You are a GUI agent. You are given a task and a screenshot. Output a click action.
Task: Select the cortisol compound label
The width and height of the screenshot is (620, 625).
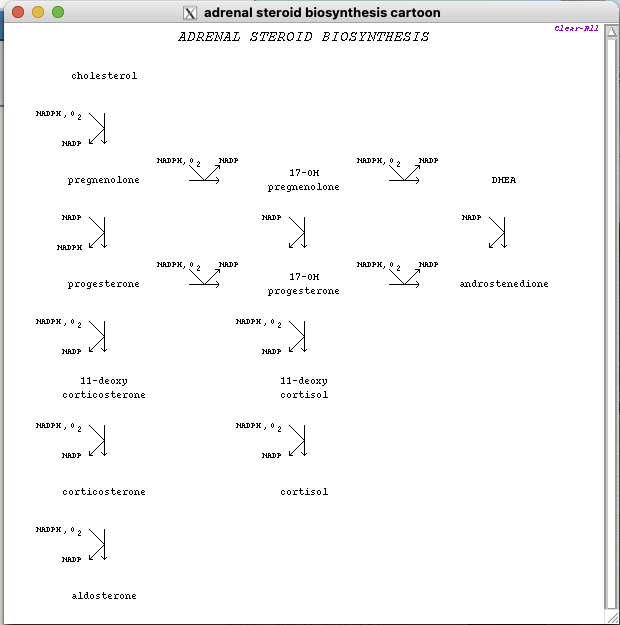pos(304,492)
